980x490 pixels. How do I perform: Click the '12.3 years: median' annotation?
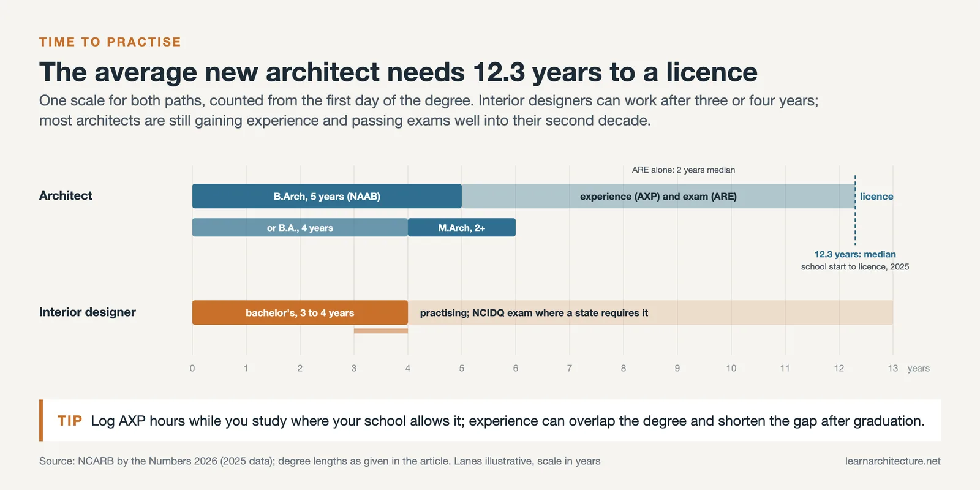(x=855, y=254)
